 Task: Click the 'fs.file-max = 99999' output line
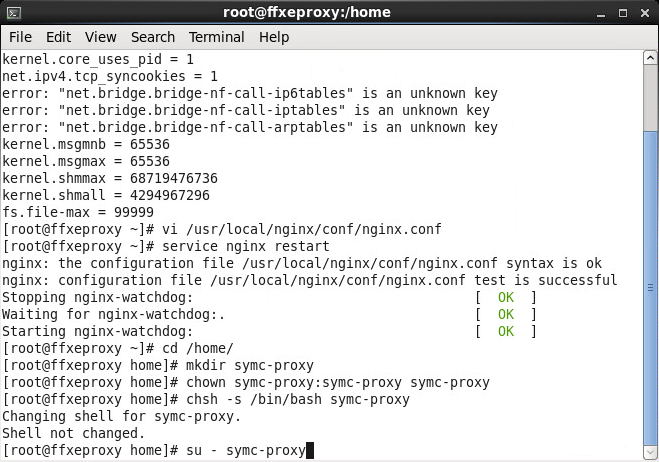78,212
